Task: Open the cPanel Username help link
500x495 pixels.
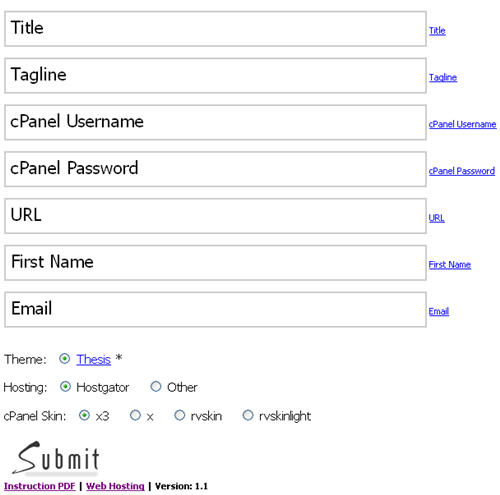Action: 462,124
